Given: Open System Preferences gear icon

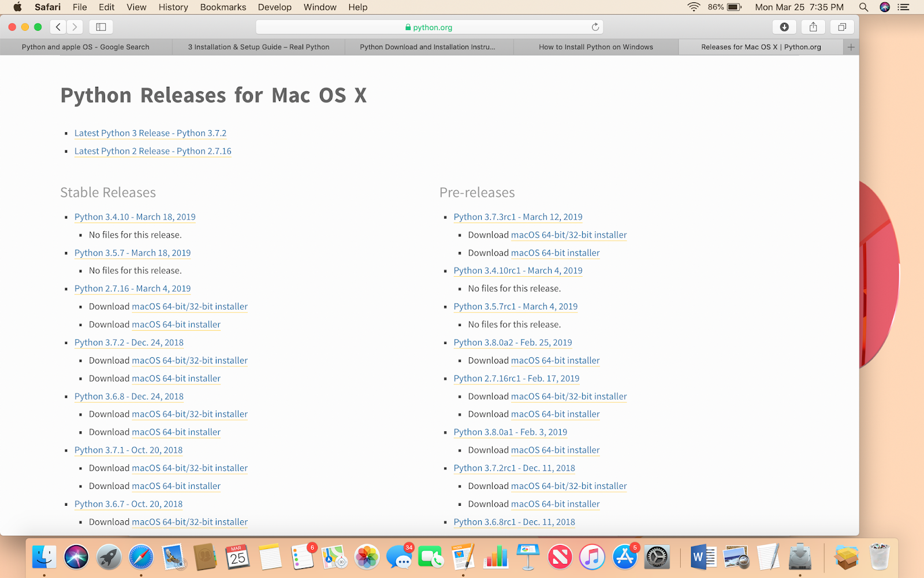Looking at the screenshot, I should tap(657, 557).
